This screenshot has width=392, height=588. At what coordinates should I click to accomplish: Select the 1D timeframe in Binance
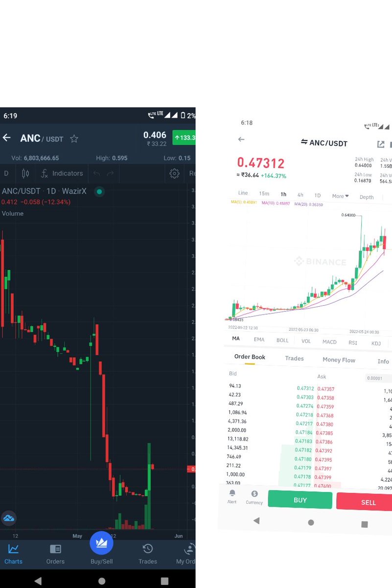click(317, 196)
